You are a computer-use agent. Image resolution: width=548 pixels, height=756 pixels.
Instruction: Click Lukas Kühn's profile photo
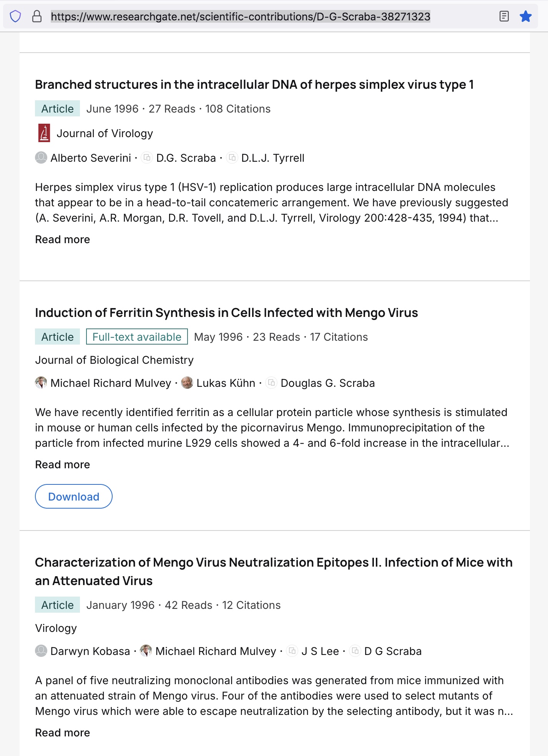(187, 383)
